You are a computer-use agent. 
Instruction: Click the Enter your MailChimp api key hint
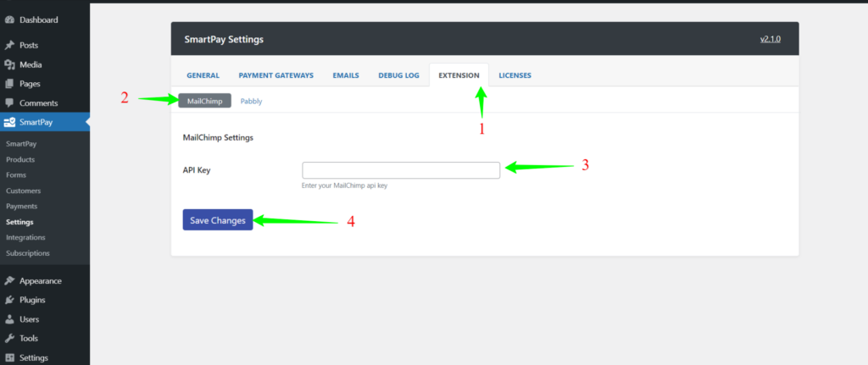(344, 185)
